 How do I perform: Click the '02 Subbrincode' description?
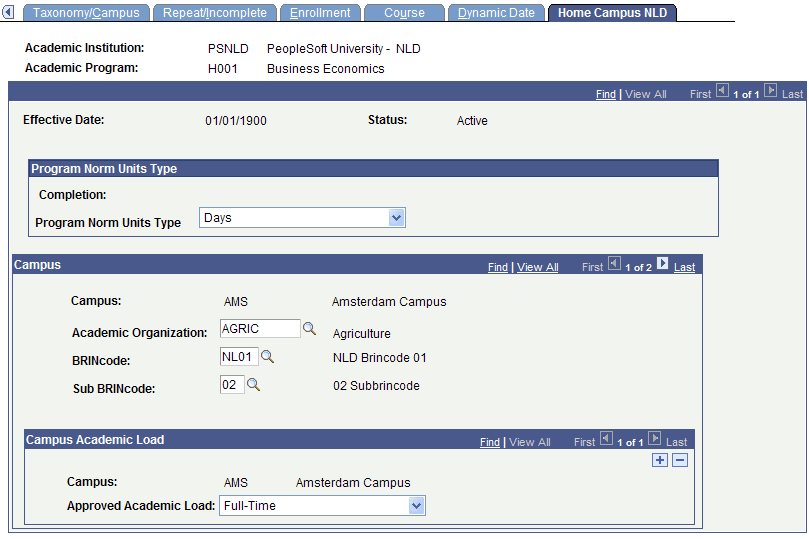[376, 386]
